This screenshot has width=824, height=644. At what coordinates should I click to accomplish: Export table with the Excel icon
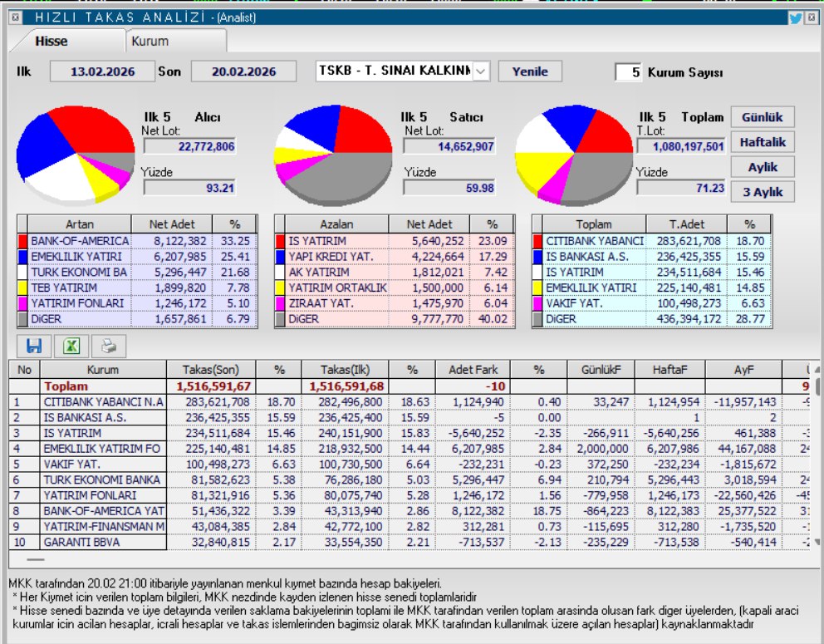tap(71, 346)
